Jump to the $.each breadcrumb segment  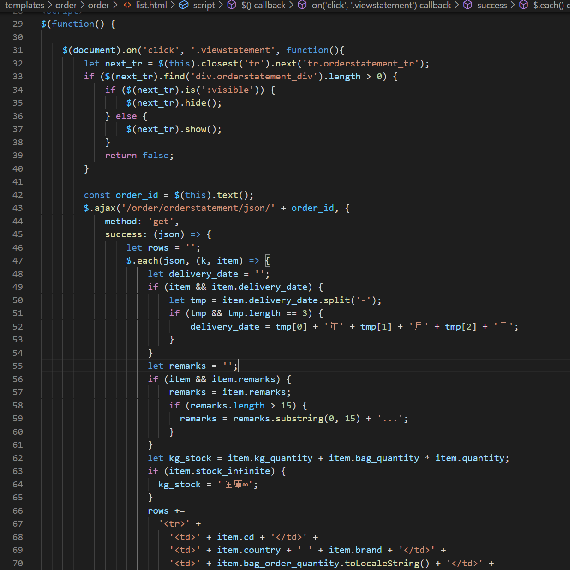coord(551,5)
